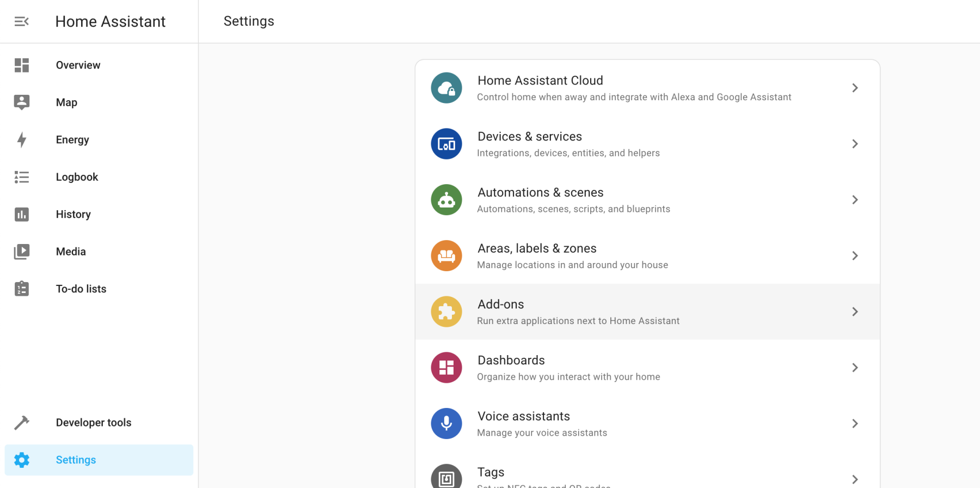Viewport: 980px width, 488px height.
Task: Click 'Run extra applications next to Home Assistant'
Action: tap(578, 321)
